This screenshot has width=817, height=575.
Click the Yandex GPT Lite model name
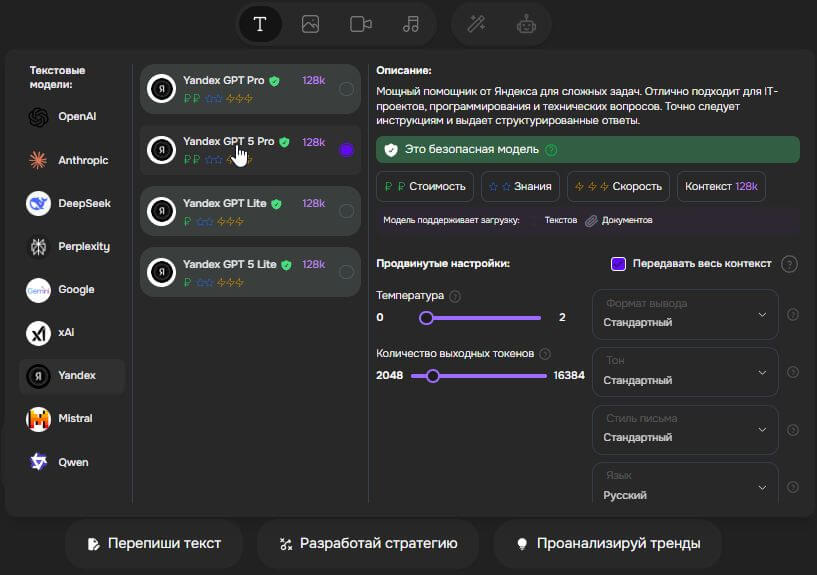[x=224, y=204]
